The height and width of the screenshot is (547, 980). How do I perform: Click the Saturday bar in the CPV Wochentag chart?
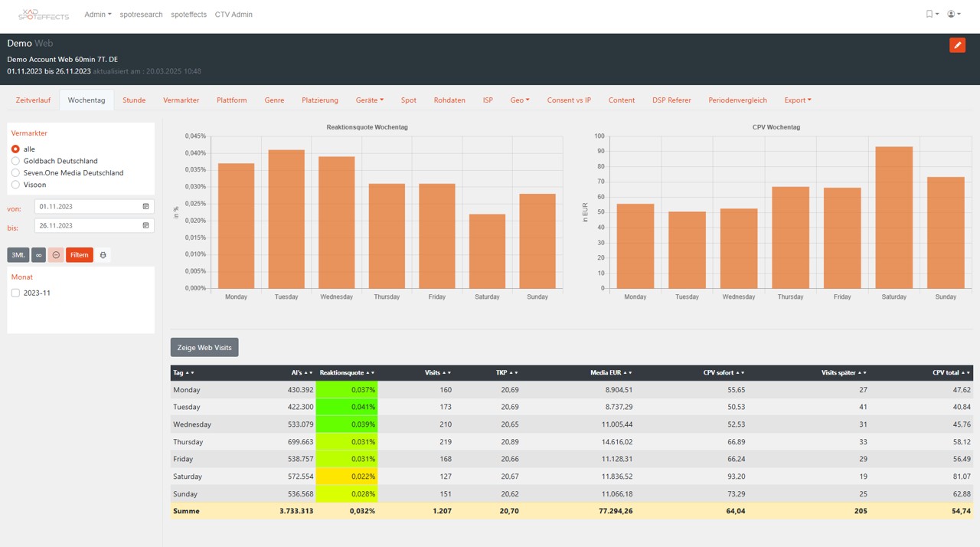(893, 218)
